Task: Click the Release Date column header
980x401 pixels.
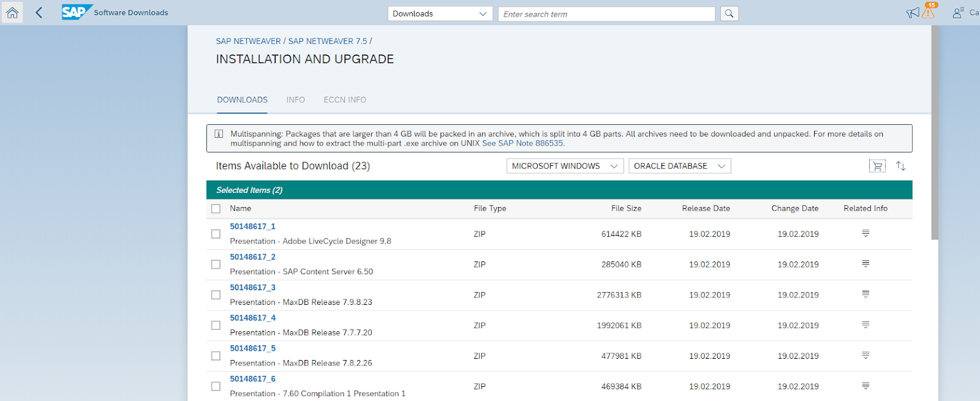Action: 706,209
